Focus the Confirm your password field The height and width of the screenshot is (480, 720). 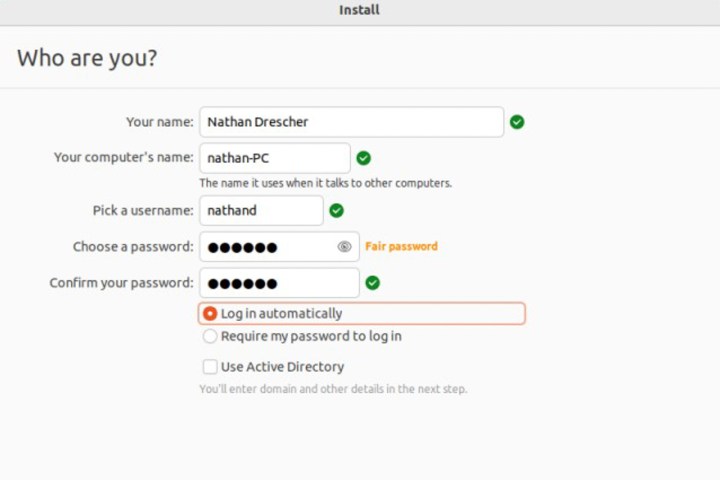279,283
